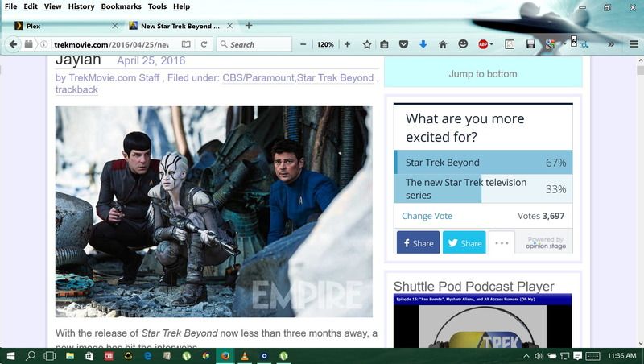
Task: Go back using the browser back arrow
Action: click(x=13, y=44)
